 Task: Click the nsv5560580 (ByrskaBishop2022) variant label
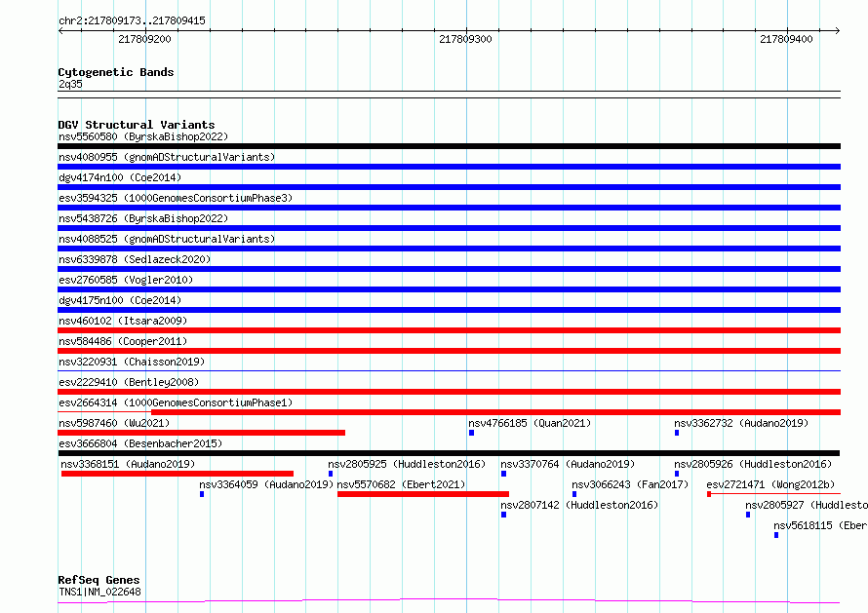point(143,136)
